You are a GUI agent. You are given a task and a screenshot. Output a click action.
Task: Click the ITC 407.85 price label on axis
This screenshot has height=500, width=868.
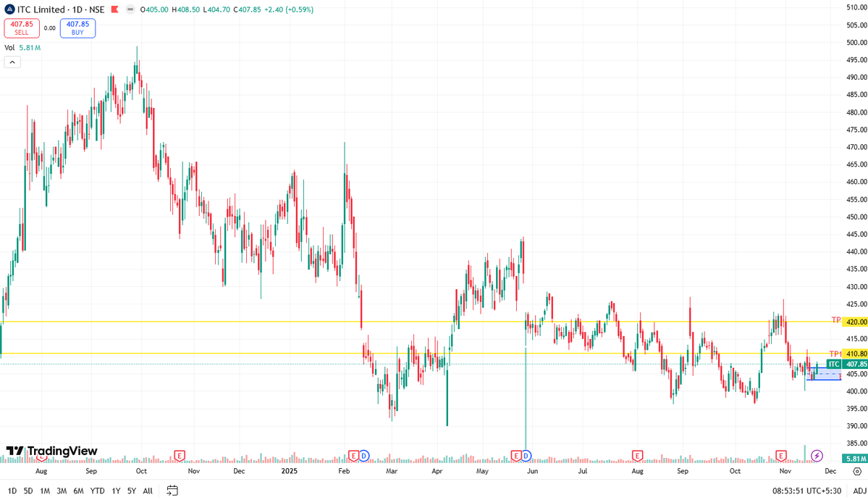[x=846, y=365]
